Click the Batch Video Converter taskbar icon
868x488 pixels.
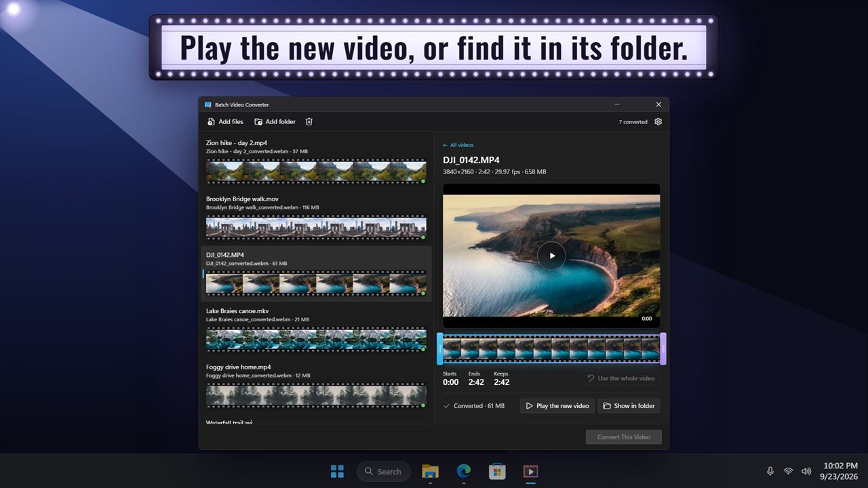(530, 471)
